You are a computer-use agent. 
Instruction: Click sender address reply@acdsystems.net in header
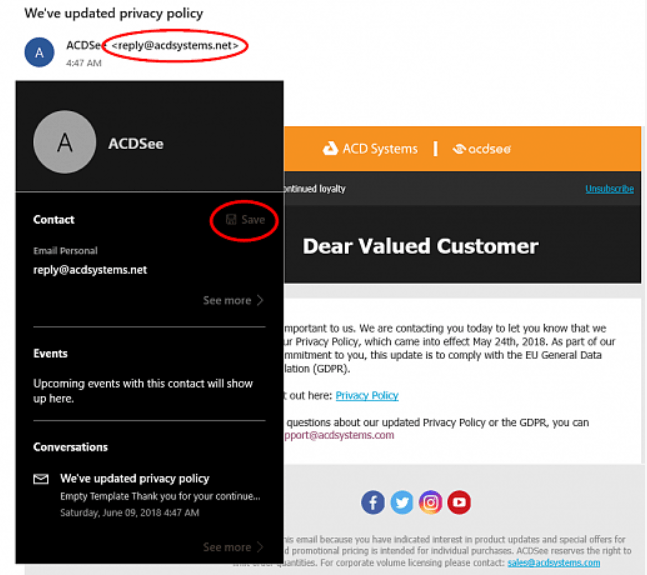click(175, 45)
